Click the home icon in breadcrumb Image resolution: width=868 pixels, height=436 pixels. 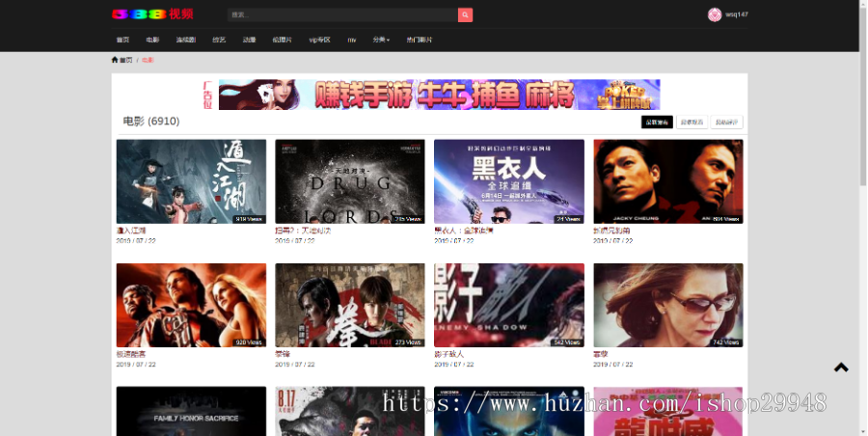click(x=115, y=60)
